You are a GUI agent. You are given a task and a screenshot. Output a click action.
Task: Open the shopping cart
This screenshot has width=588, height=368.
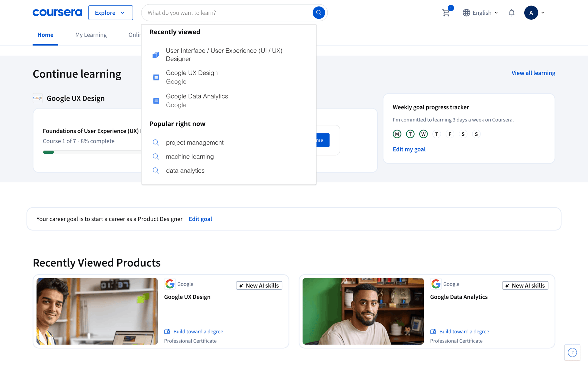tap(446, 13)
